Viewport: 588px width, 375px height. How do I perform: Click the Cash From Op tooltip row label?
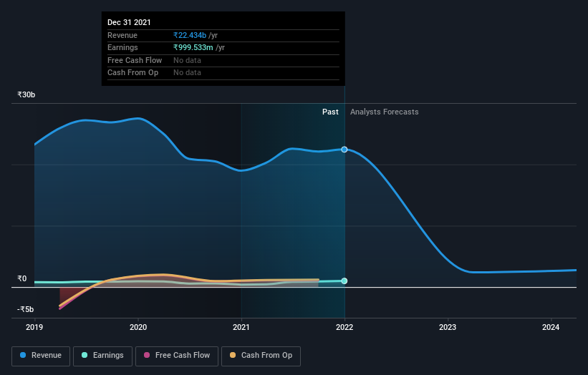coord(132,73)
